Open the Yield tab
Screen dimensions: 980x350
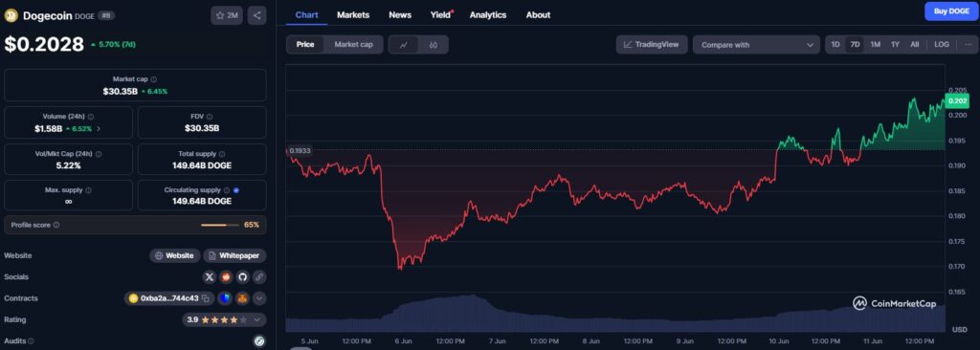click(440, 14)
